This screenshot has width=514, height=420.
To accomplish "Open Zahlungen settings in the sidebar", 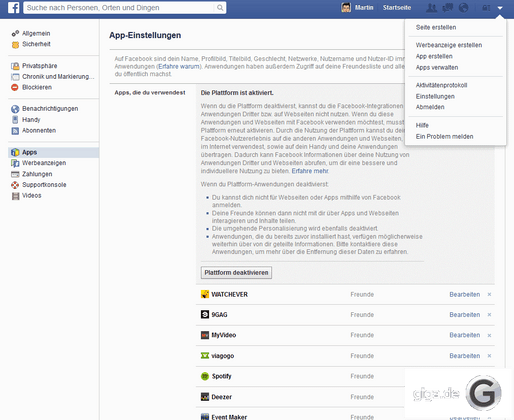I will (x=37, y=174).
